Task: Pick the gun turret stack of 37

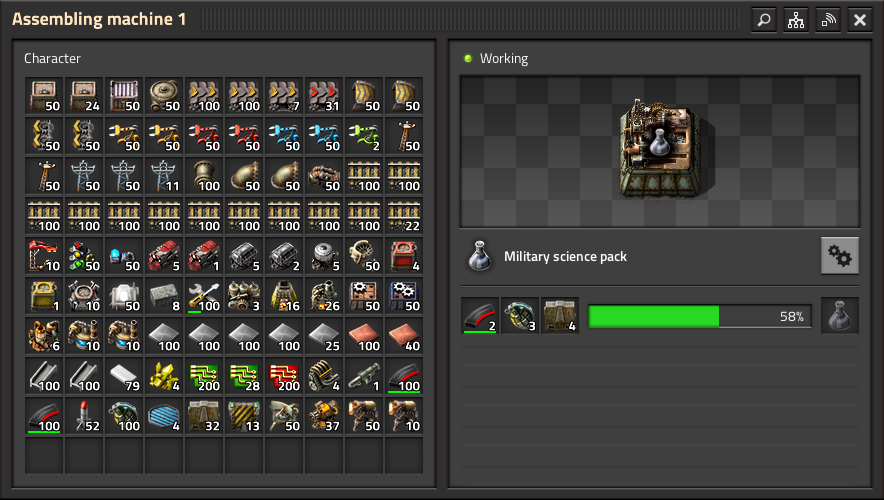Action: (x=324, y=416)
